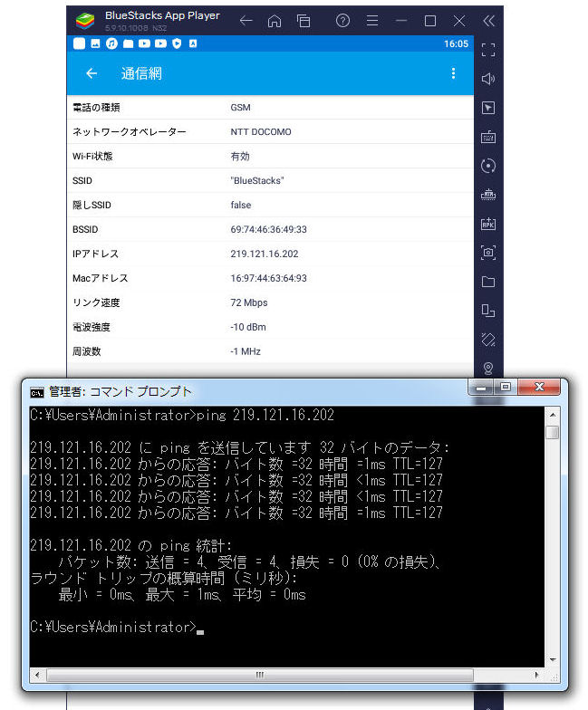Click the volume speaker icon in sidebar
Screen dimensions: 588x710
click(487, 79)
